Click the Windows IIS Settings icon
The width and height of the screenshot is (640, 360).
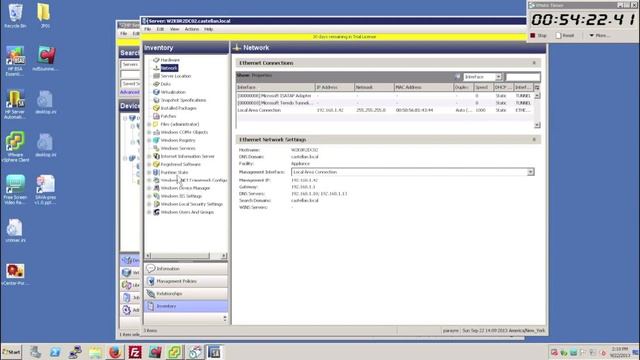tap(156, 196)
